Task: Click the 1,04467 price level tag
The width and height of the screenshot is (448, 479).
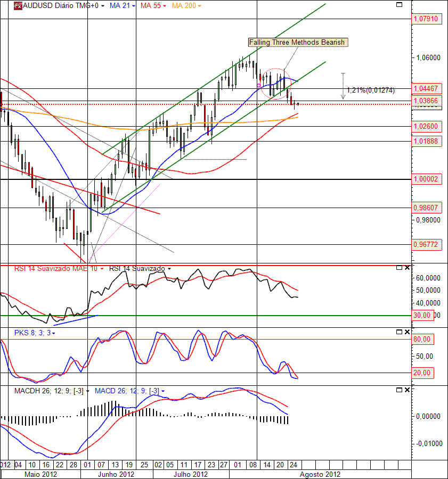Action: click(427, 88)
